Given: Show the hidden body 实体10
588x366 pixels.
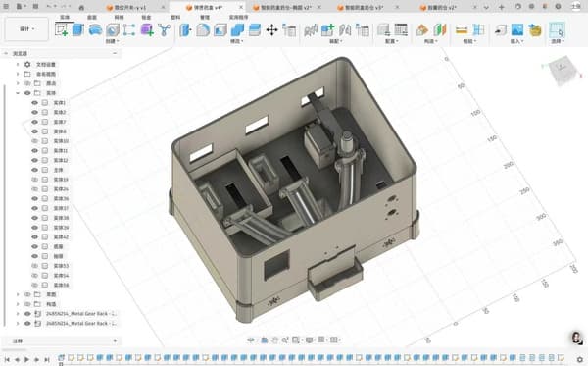Looking at the screenshot, I should [x=35, y=141].
